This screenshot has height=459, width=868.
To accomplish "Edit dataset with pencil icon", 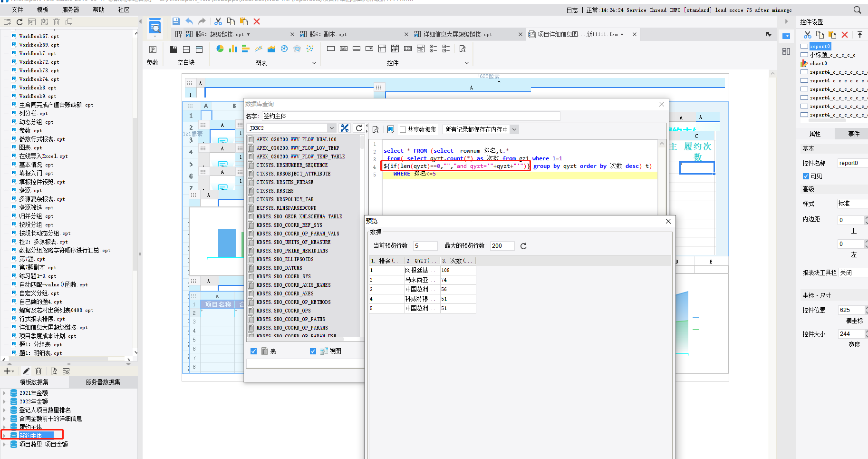I will pyautogui.click(x=26, y=371).
